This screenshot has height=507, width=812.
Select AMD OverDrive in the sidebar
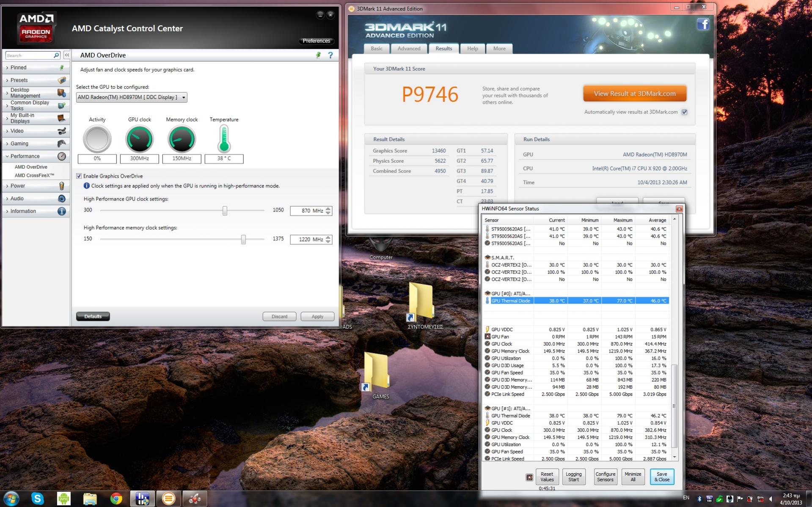(31, 167)
